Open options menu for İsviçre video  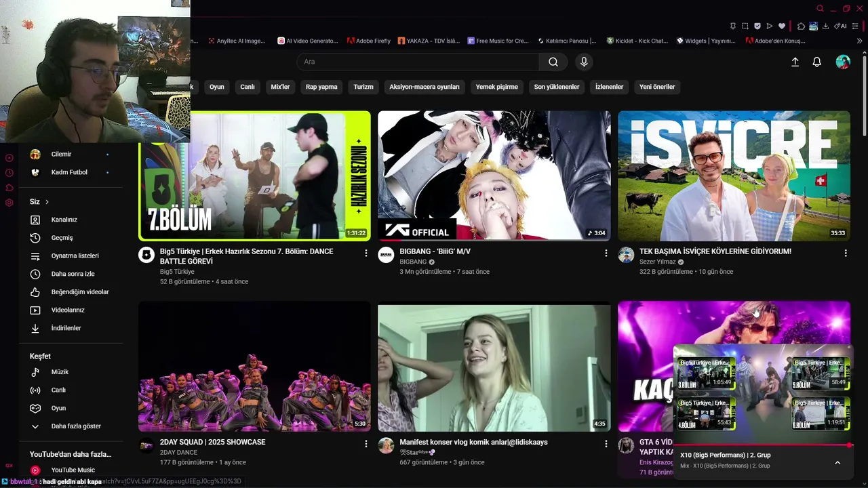click(846, 253)
